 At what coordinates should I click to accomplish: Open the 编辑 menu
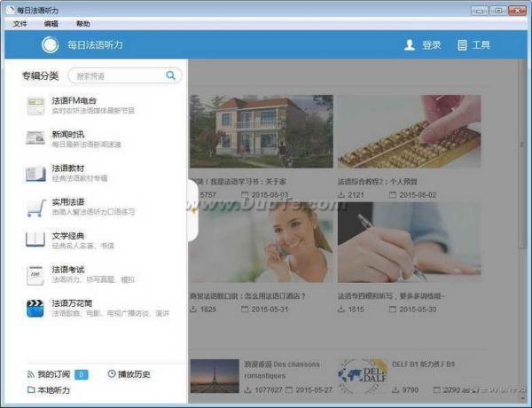click(x=51, y=24)
